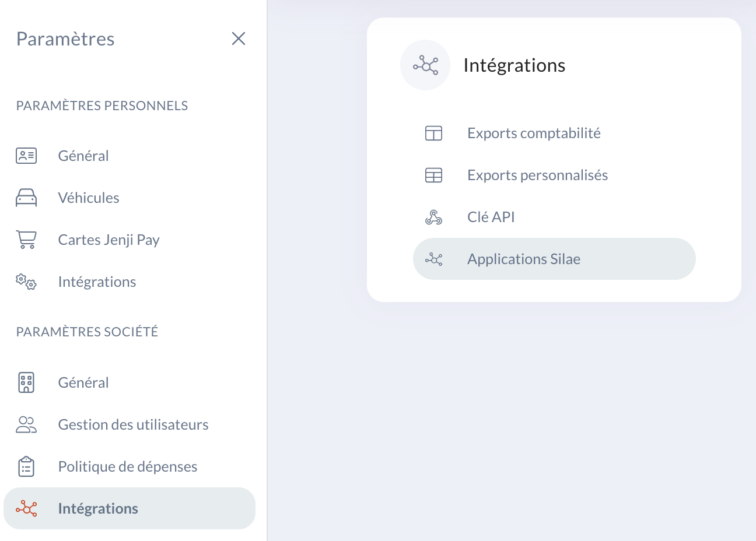Click the layout icon beside Exports comptabilité
The height and width of the screenshot is (541, 756).
click(x=433, y=133)
